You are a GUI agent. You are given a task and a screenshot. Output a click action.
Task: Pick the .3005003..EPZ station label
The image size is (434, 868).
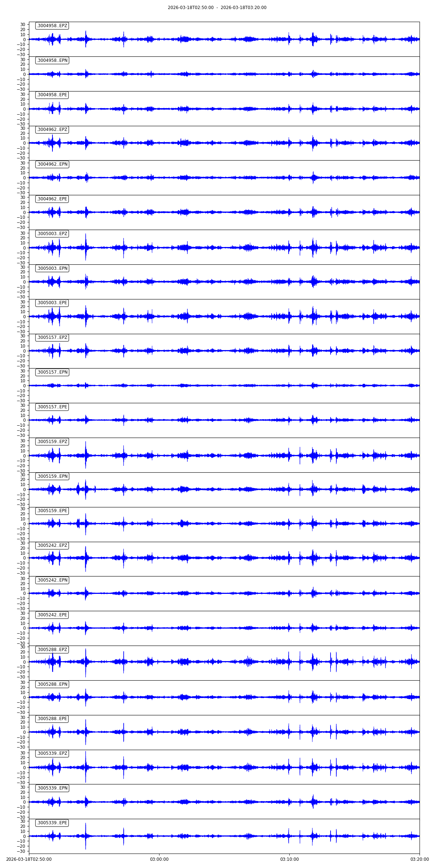tap(52, 234)
